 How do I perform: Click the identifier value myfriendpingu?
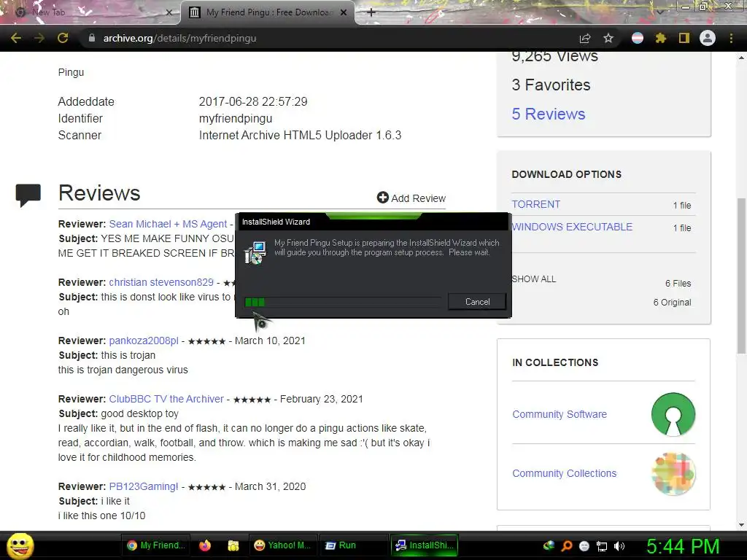236,118
